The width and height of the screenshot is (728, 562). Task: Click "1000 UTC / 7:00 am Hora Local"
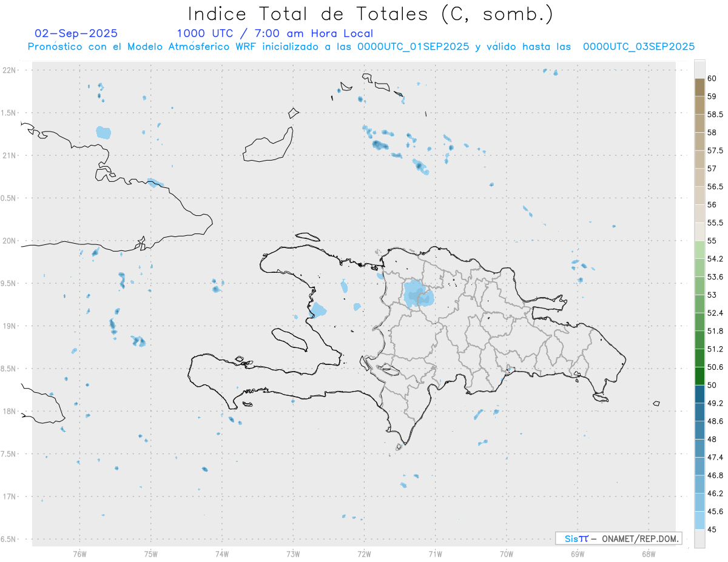(x=275, y=33)
